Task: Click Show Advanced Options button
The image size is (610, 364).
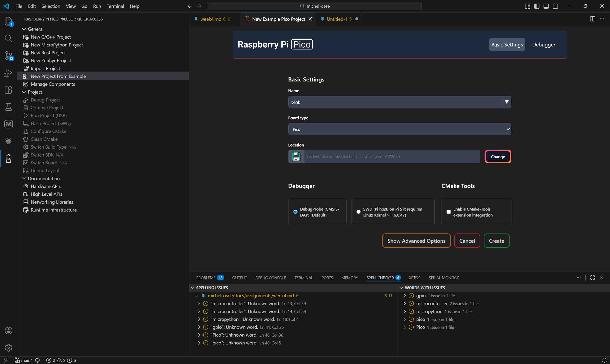Action: pos(416,241)
